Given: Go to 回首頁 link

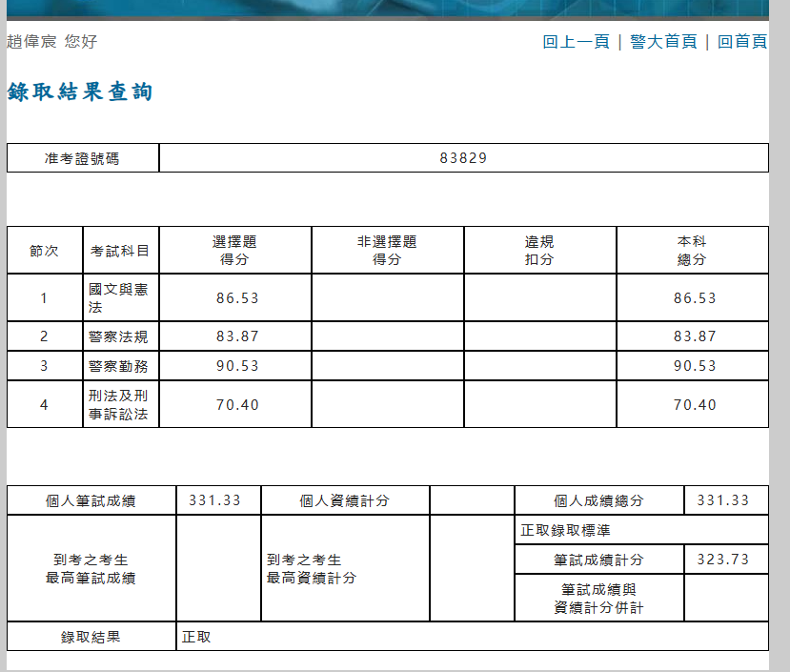Looking at the screenshot, I should pos(742,41).
